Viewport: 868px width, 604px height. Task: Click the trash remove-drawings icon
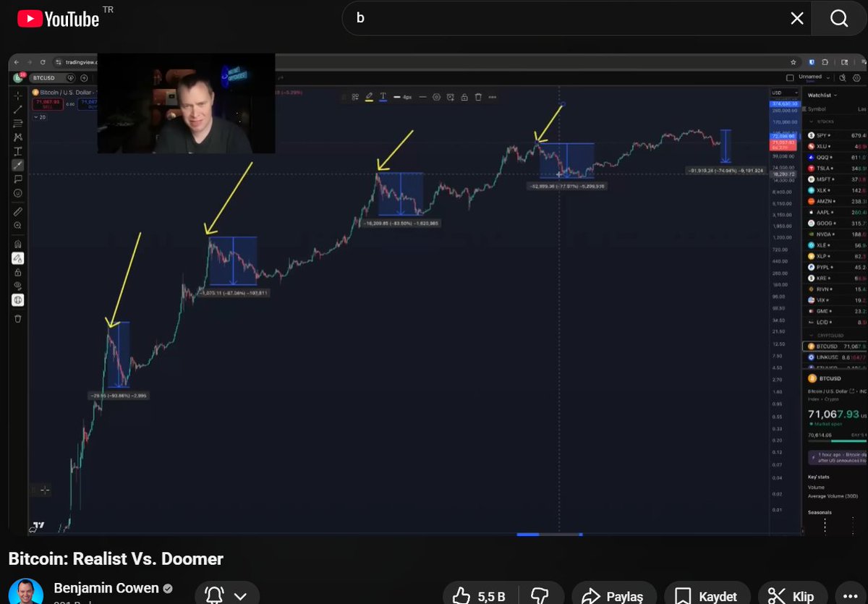18,318
